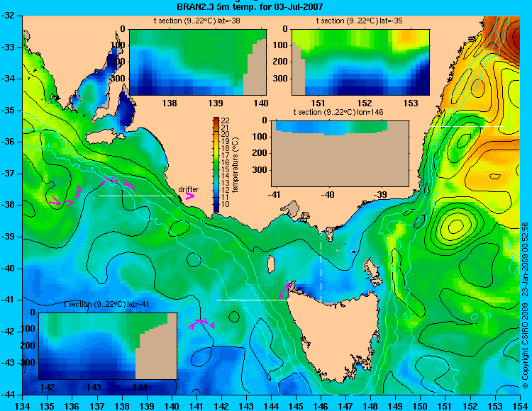Open the lat=-38 temperature section inset plot

coord(198,62)
